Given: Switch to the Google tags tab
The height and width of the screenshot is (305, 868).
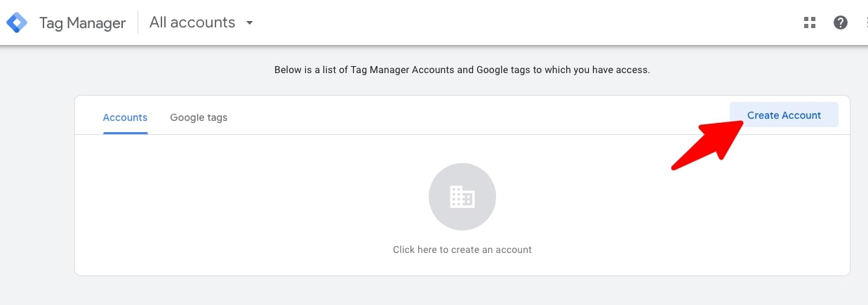Looking at the screenshot, I should click(x=199, y=117).
